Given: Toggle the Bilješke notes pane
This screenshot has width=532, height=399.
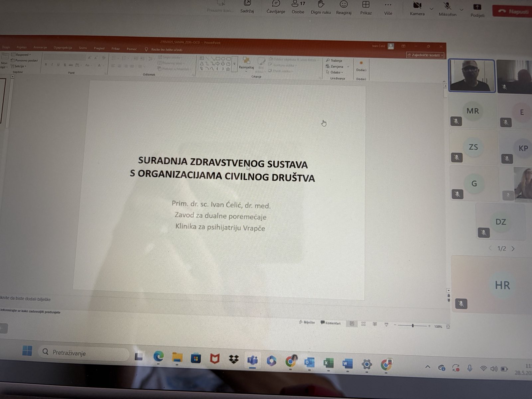Looking at the screenshot, I should pyautogui.click(x=307, y=323).
